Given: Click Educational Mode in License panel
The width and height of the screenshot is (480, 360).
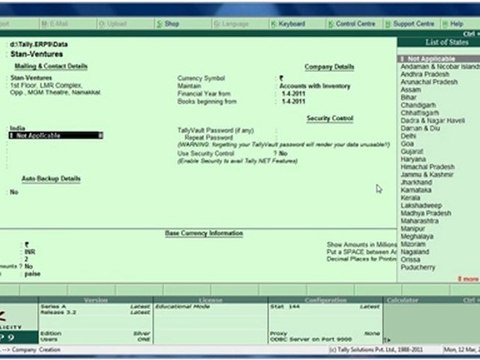Looking at the screenshot, I should pyautogui.click(x=182, y=306).
